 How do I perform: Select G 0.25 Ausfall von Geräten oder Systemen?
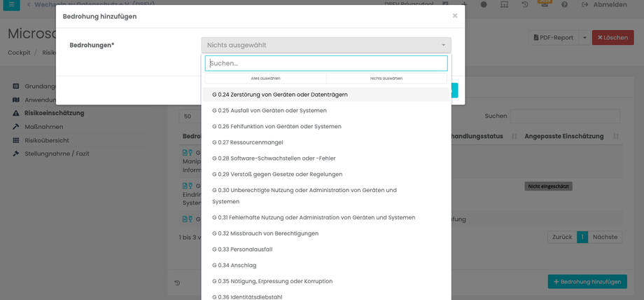point(326,111)
